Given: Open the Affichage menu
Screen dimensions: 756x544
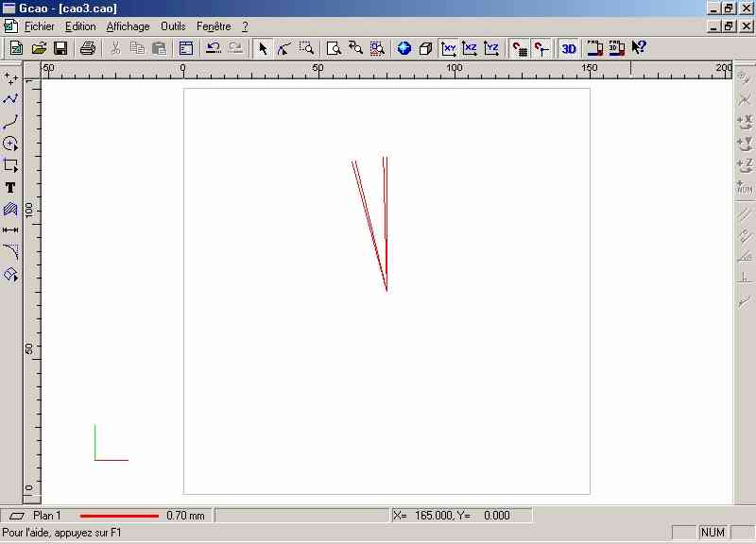Looking at the screenshot, I should pos(128,26).
